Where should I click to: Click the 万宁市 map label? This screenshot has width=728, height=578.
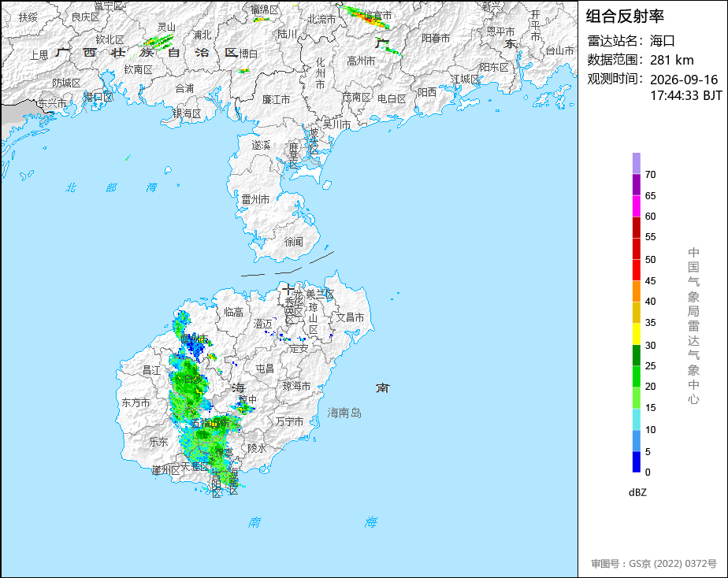pyautogui.click(x=289, y=421)
